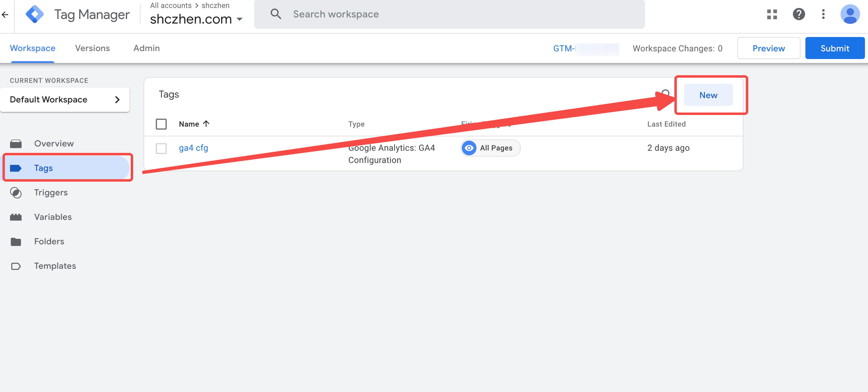Open the shczhen.com container dropdown
Viewport: 868px width, 392px height.
pyautogui.click(x=239, y=19)
